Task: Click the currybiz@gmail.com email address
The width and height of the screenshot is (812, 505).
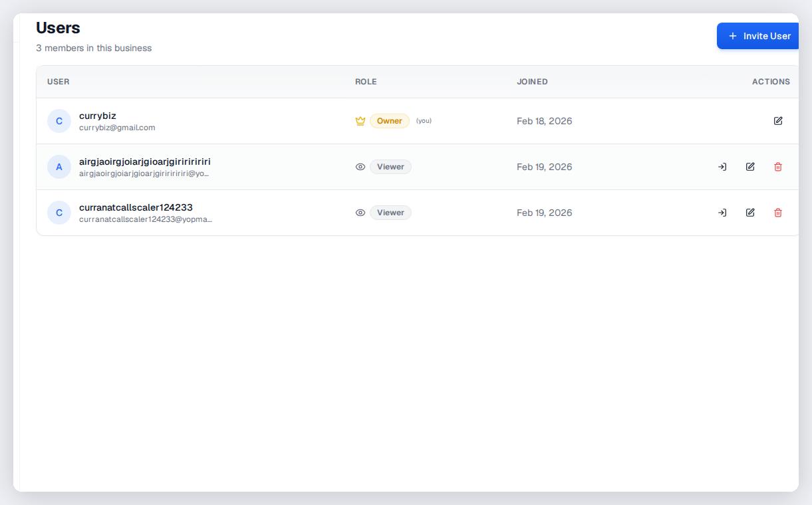Action: 117,128
